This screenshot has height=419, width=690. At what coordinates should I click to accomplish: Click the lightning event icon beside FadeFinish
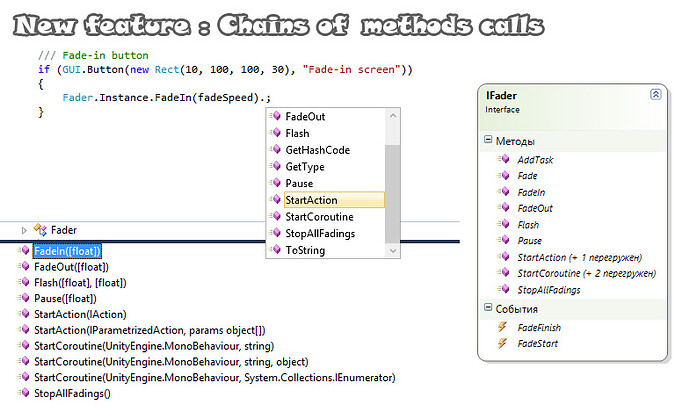point(502,327)
